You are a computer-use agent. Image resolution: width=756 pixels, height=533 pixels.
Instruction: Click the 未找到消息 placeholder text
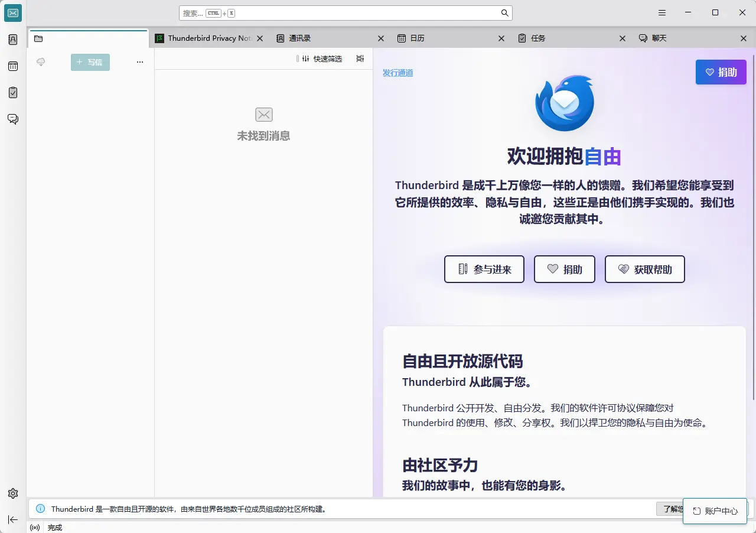pyautogui.click(x=263, y=136)
